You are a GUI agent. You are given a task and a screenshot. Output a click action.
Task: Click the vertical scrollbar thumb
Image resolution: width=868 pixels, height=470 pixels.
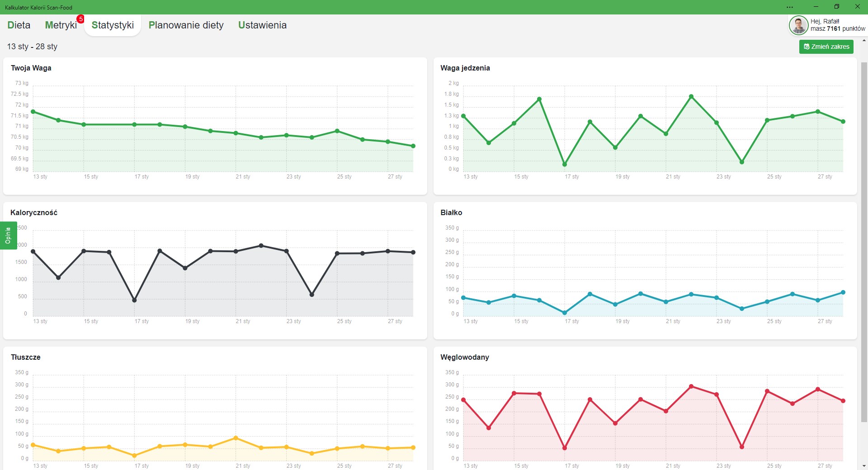tap(864, 242)
